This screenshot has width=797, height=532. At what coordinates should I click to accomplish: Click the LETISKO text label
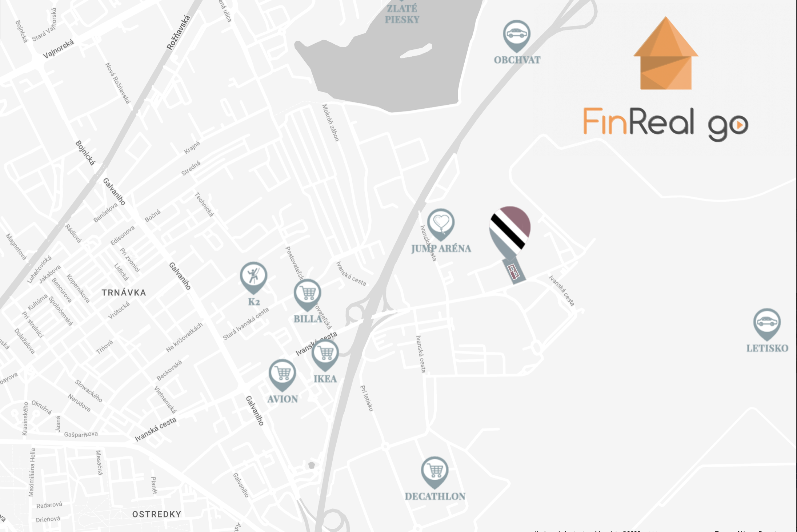[x=767, y=348]
